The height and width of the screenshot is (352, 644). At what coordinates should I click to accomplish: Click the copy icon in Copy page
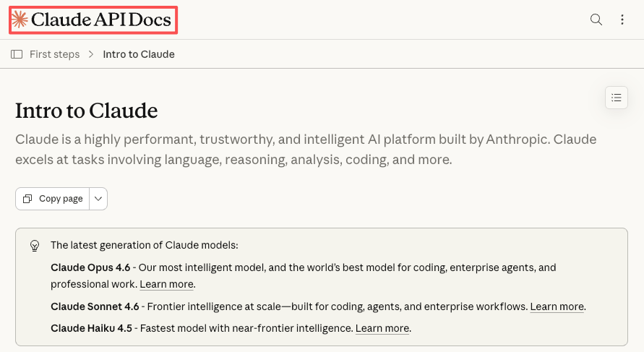pos(27,199)
